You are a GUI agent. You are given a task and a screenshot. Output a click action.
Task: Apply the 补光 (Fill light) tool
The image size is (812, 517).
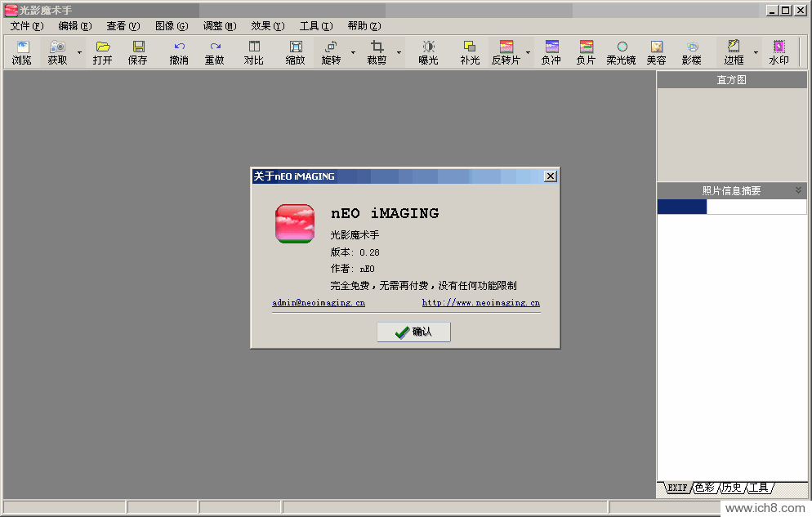click(470, 53)
